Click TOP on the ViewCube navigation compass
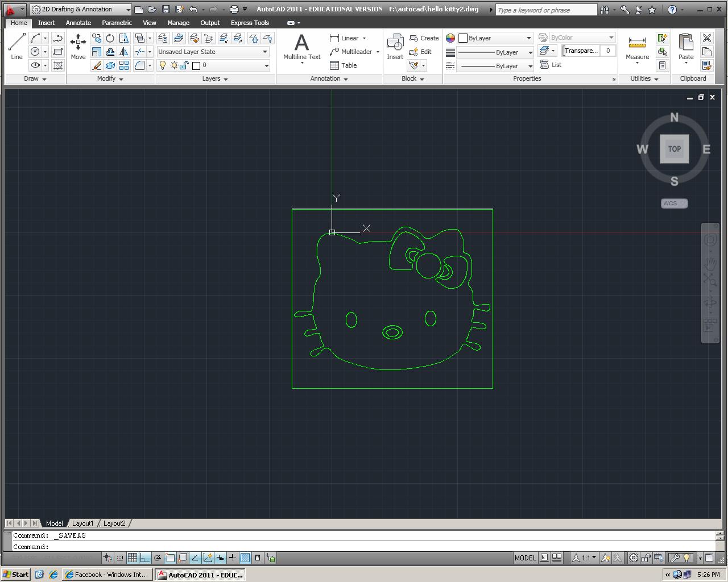 (674, 149)
